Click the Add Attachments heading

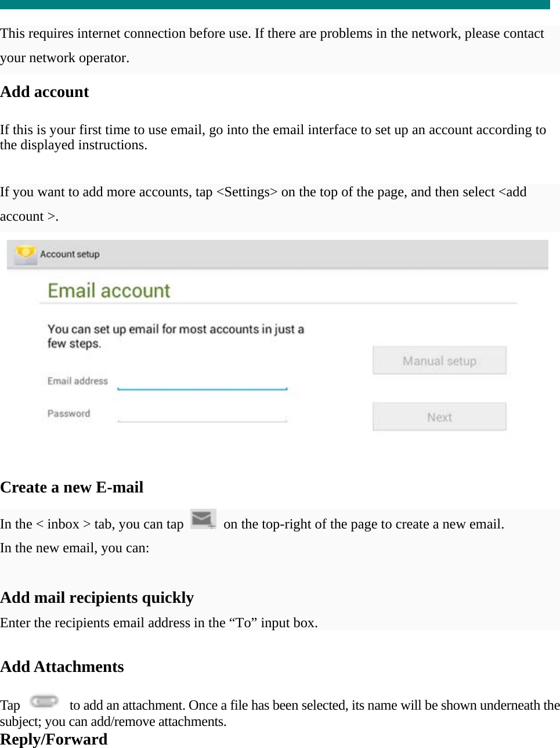(x=62, y=667)
